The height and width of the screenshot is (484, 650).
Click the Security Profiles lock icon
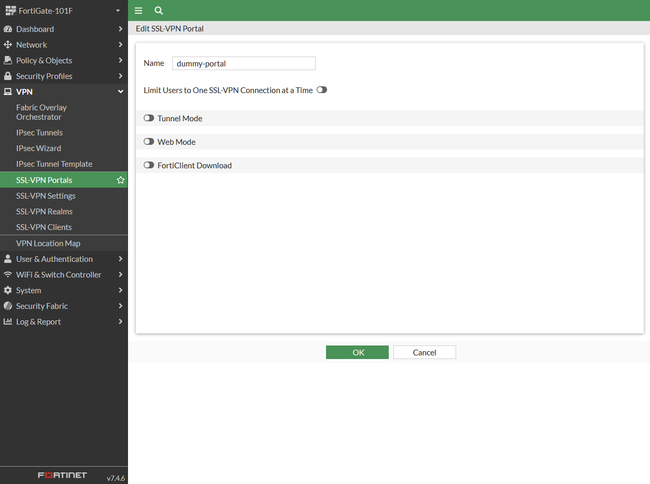pyautogui.click(x=7, y=76)
